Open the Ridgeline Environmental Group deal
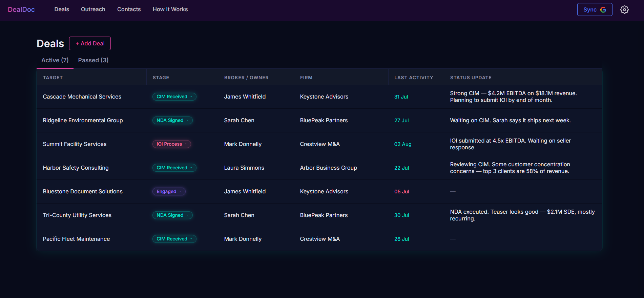This screenshot has height=298, width=644. (x=83, y=120)
